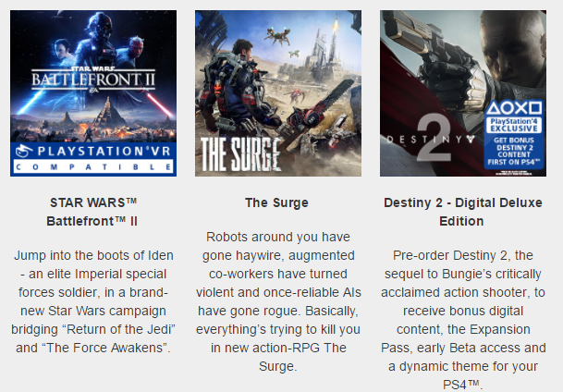Click the PlayStation shapes symbols icon
Image resolution: width=563 pixels, height=392 pixels.
[514, 107]
